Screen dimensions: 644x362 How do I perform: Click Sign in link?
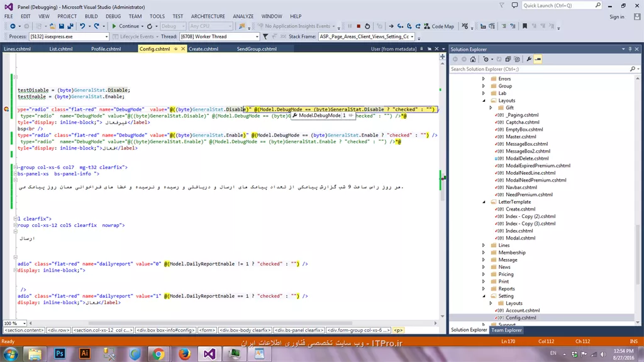coord(616,17)
